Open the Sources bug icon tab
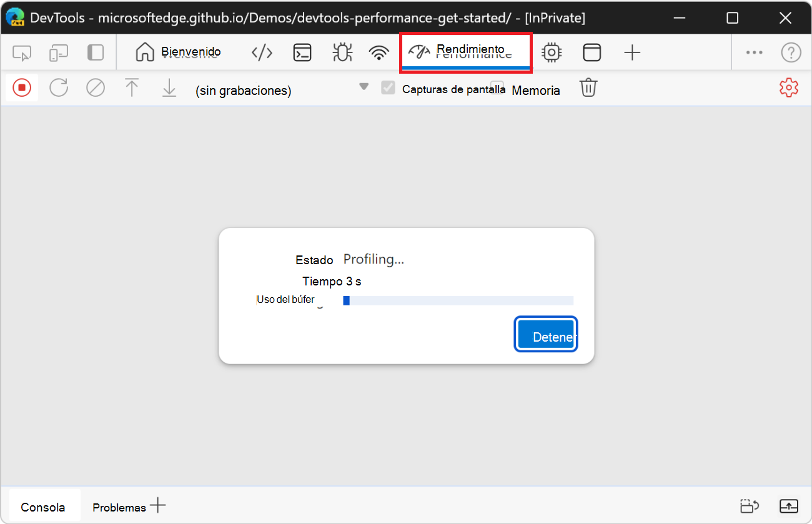This screenshot has width=812, height=524. (342, 52)
